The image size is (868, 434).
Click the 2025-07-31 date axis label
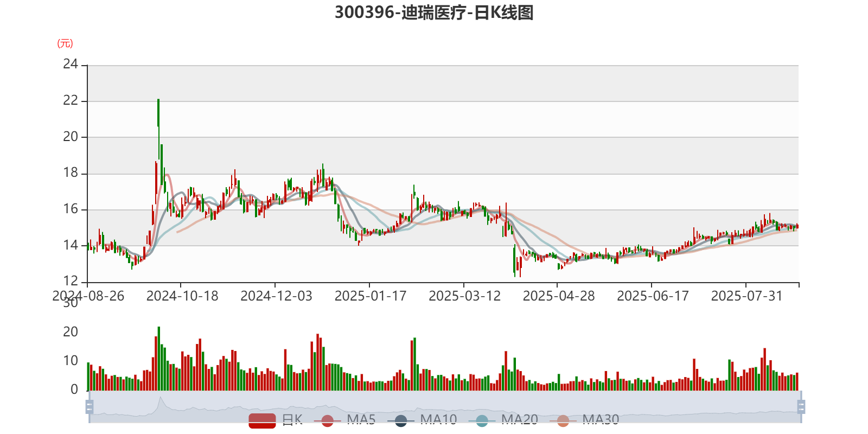(x=747, y=296)
